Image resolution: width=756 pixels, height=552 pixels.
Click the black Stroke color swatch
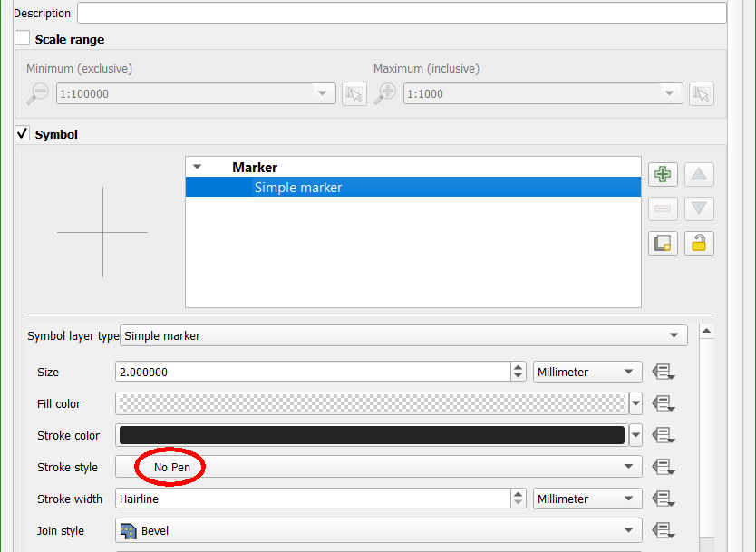pos(372,435)
